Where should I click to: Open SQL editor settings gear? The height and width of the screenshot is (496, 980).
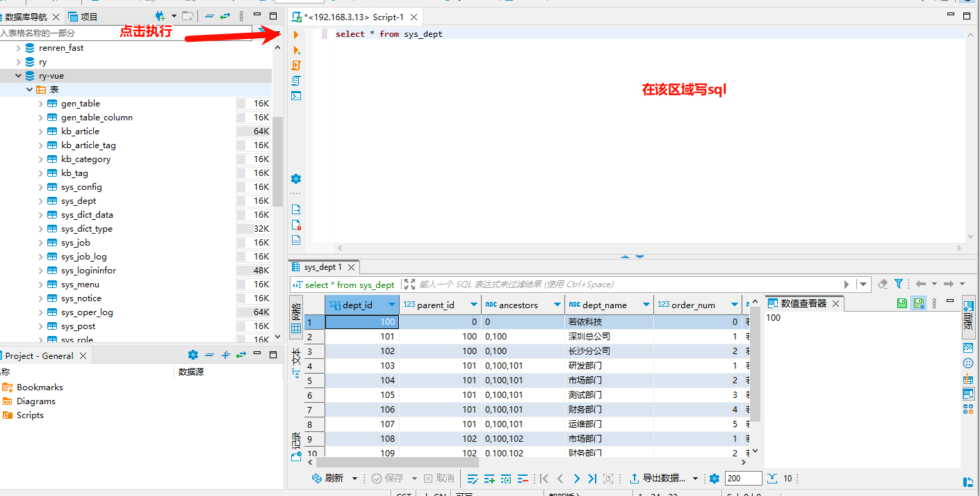click(296, 179)
